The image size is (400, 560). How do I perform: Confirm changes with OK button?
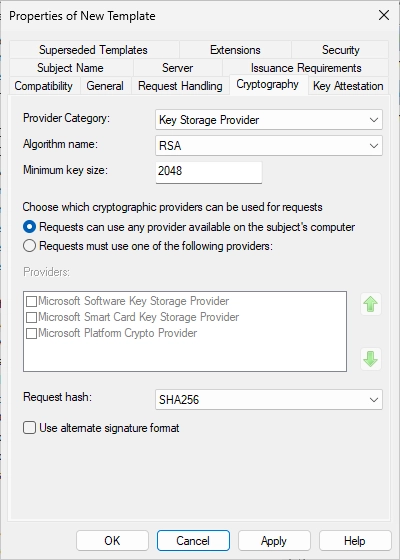click(112, 541)
